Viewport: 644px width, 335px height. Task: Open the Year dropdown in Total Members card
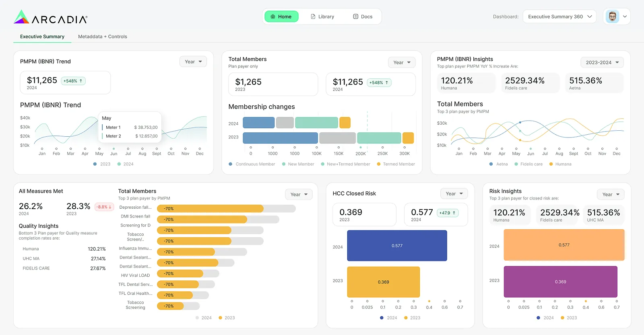402,62
